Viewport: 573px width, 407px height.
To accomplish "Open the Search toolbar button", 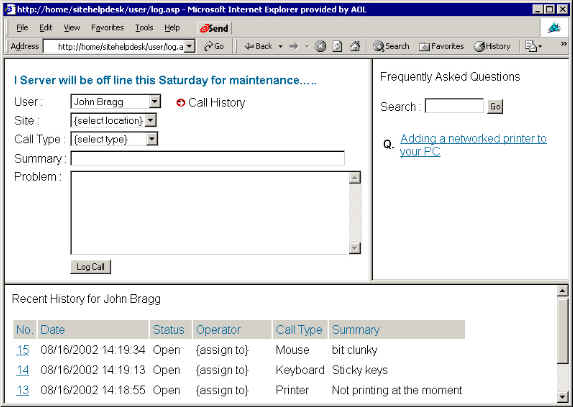I will (x=391, y=46).
